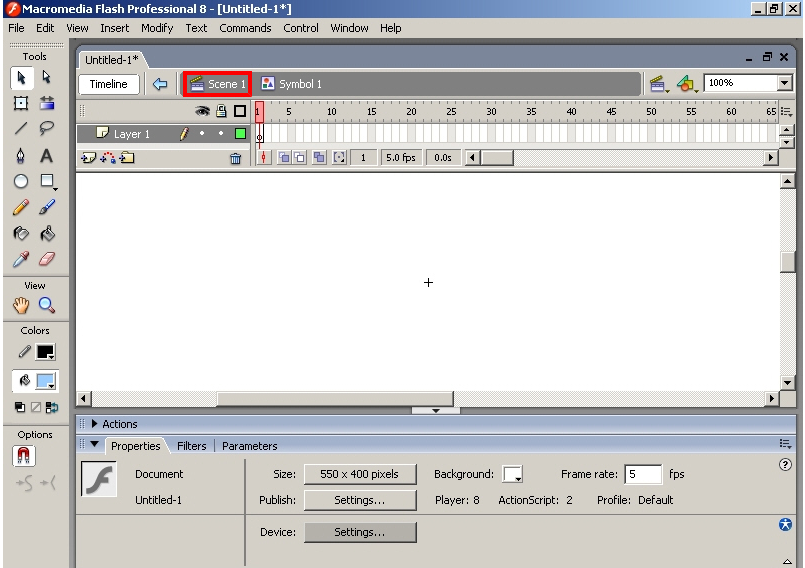This screenshot has height=568, width=805.
Task: Toggle the Timeline button
Action: (109, 84)
